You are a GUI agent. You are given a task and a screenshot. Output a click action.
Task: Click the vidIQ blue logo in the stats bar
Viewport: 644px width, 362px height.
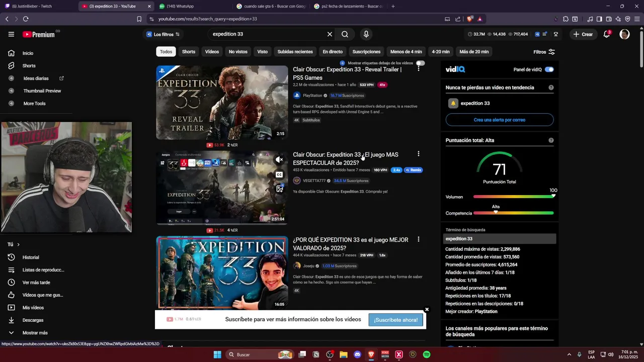tap(537, 34)
